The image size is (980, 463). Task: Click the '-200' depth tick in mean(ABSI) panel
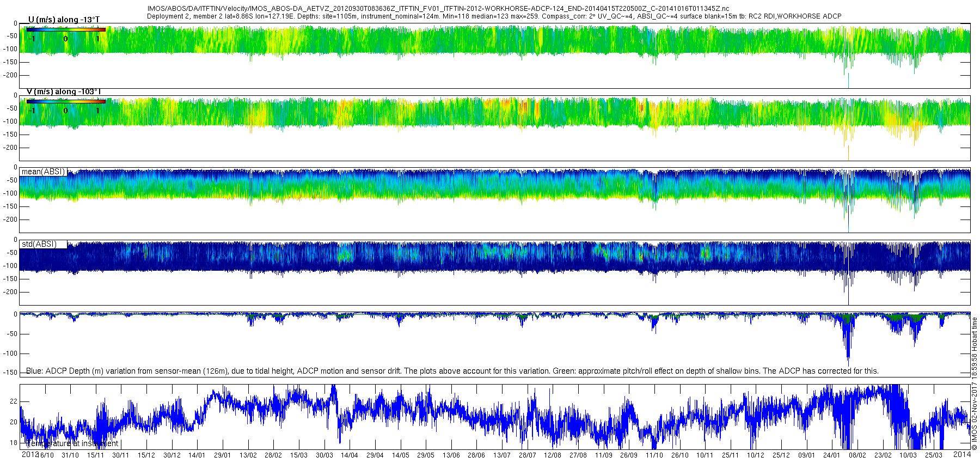click(x=10, y=220)
